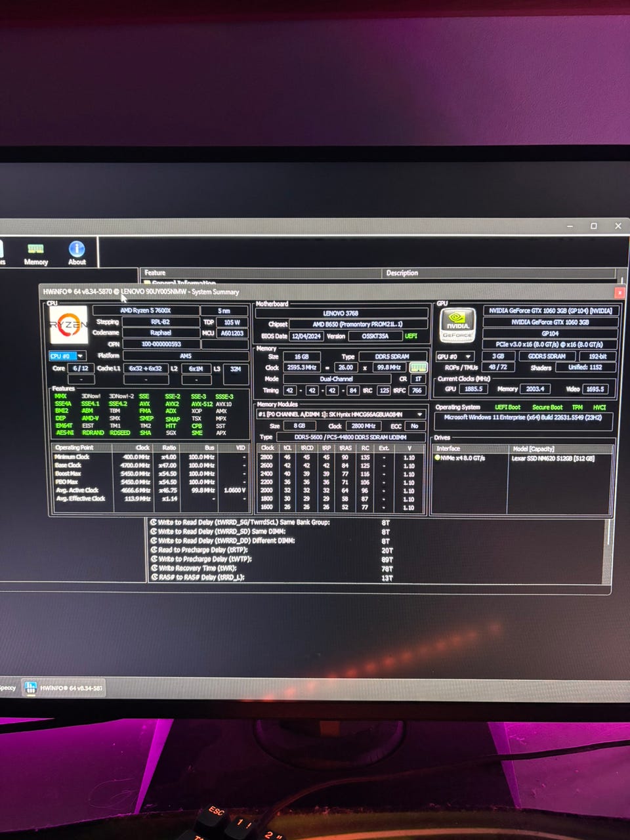Select the AMD Ryzen 5 7600X name field
The height and width of the screenshot is (840, 630).
[146, 310]
